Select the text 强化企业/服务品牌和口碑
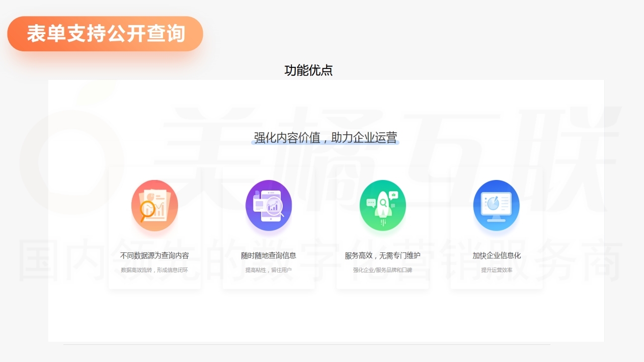 click(x=383, y=270)
